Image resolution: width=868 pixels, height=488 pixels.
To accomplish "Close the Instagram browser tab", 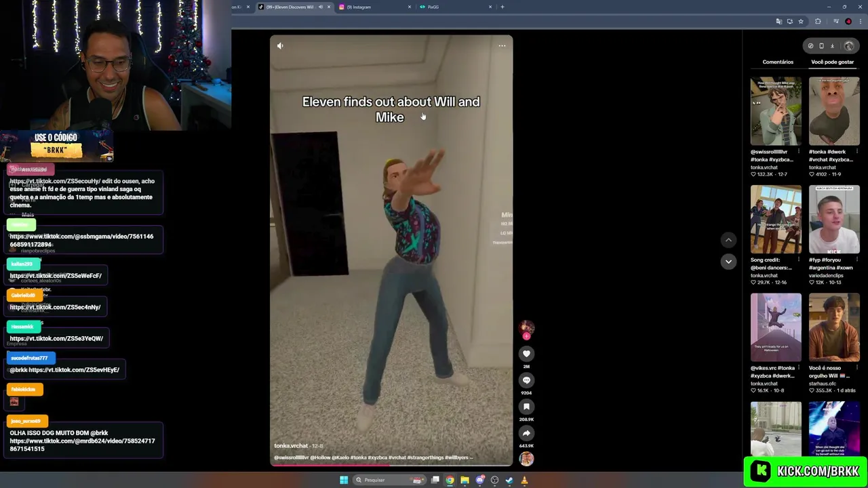I will pyautogui.click(x=409, y=7).
